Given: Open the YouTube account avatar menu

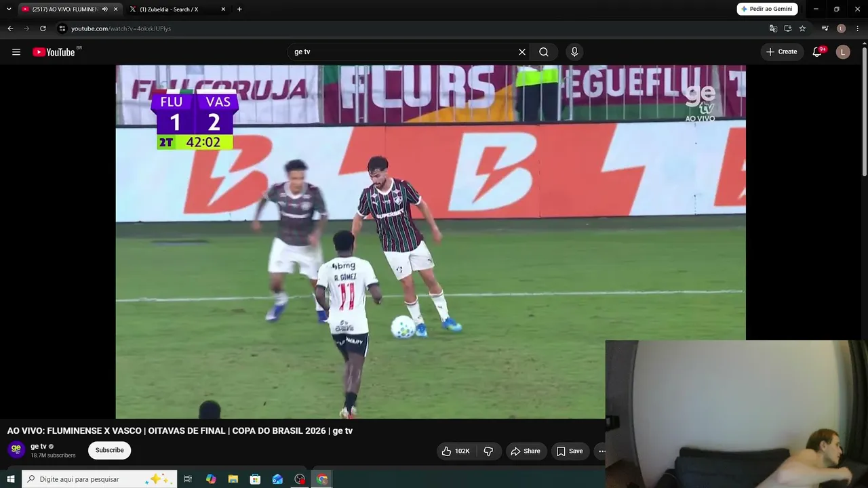Looking at the screenshot, I should pyautogui.click(x=843, y=52).
